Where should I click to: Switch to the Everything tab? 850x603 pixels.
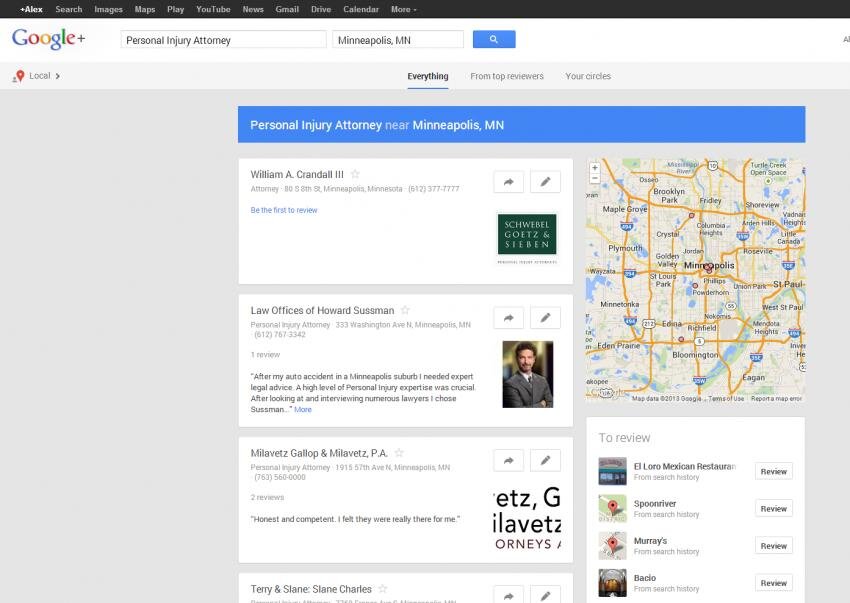pos(428,76)
